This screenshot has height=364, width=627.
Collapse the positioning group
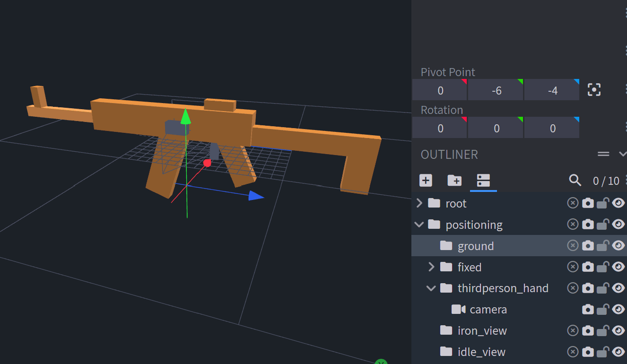click(419, 225)
